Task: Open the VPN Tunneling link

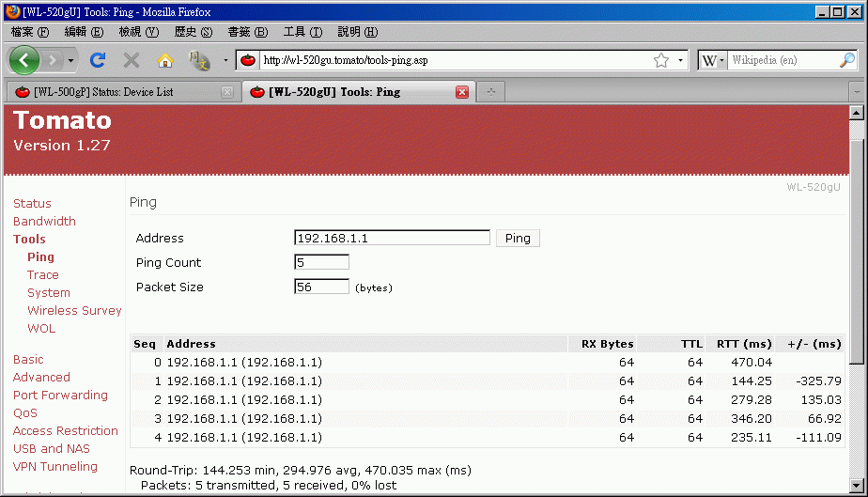Action: [x=55, y=467]
